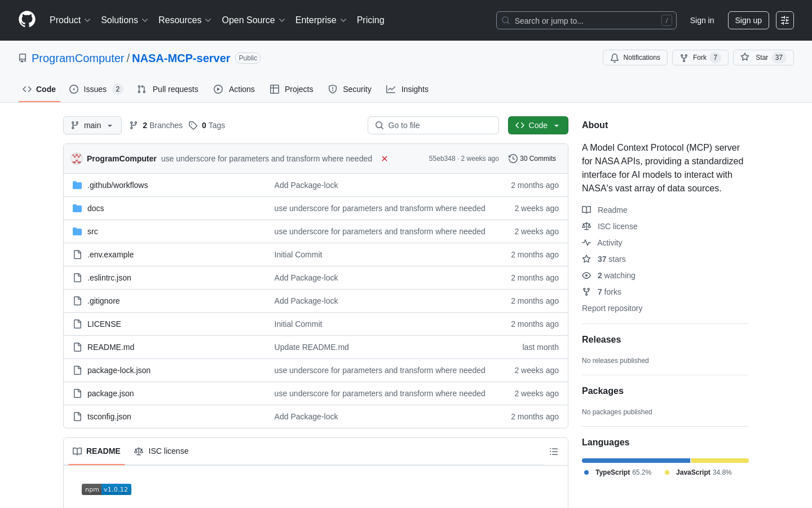Click the package-lock.json file icon
Image resolution: width=812 pixels, height=508 pixels.
pos(77,370)
